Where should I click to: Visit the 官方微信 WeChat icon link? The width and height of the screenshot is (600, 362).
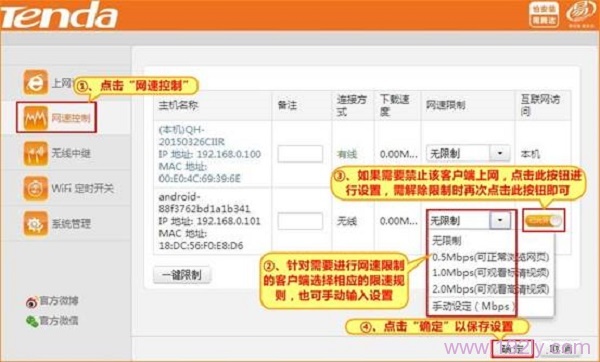coord(32,321)
